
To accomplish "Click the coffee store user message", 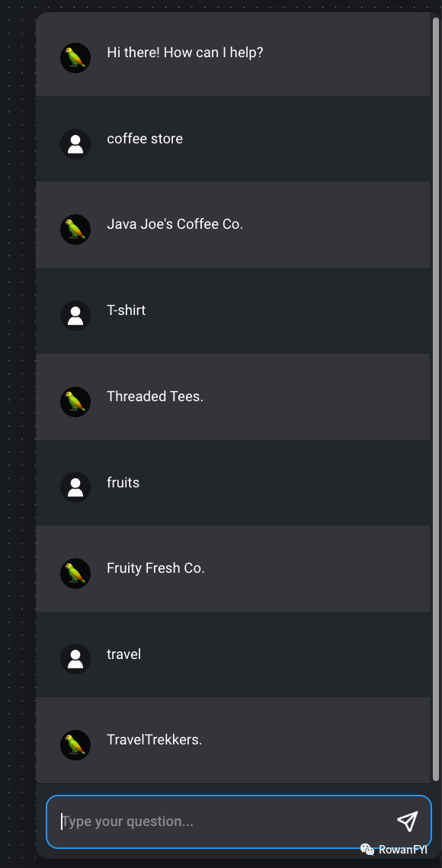I will coord(144,138).
